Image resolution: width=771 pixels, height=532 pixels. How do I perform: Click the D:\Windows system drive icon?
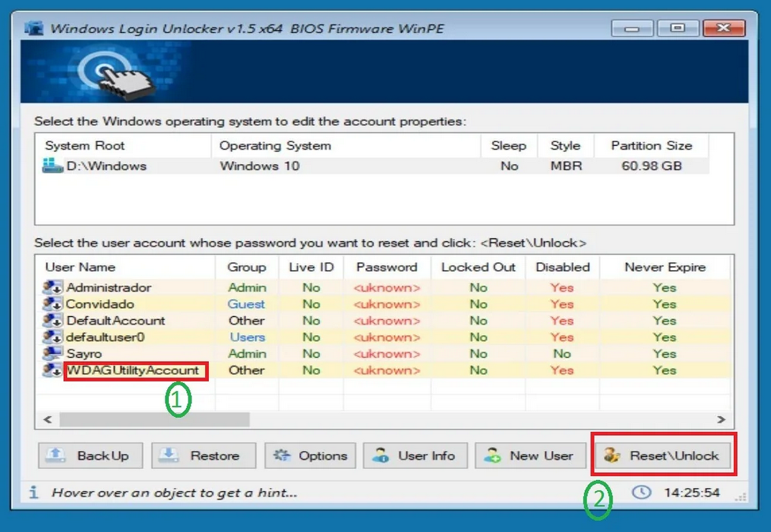coord(53,166)
